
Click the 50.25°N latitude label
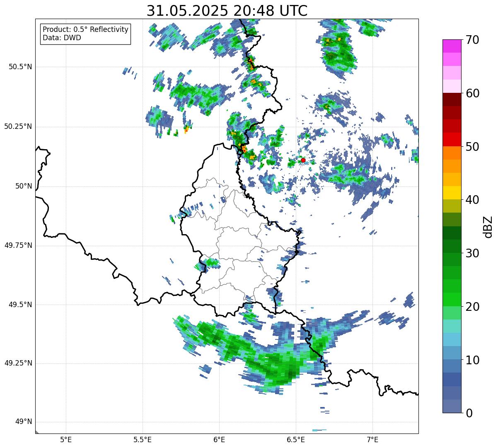[18, 126]
